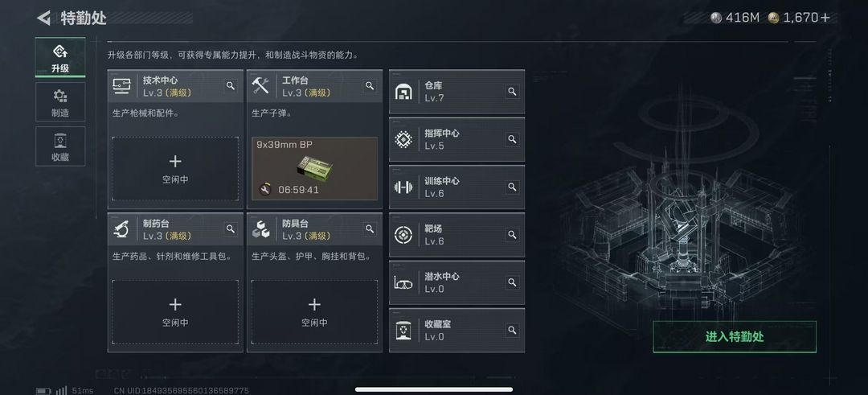Open the 9x39mm BP production item
This screenshot has width=868, height=395.
314,168
